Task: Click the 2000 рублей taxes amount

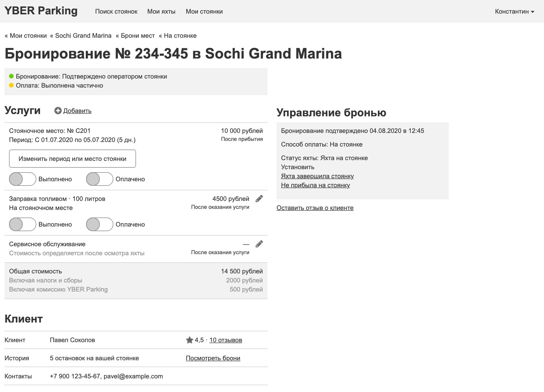Action: click(x=244, y=280)
